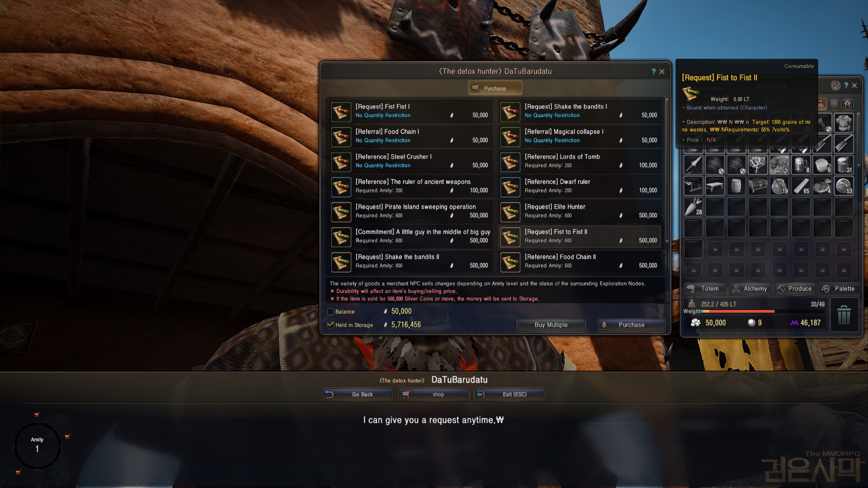Open the shop window help question mark

tap(653, 71)
